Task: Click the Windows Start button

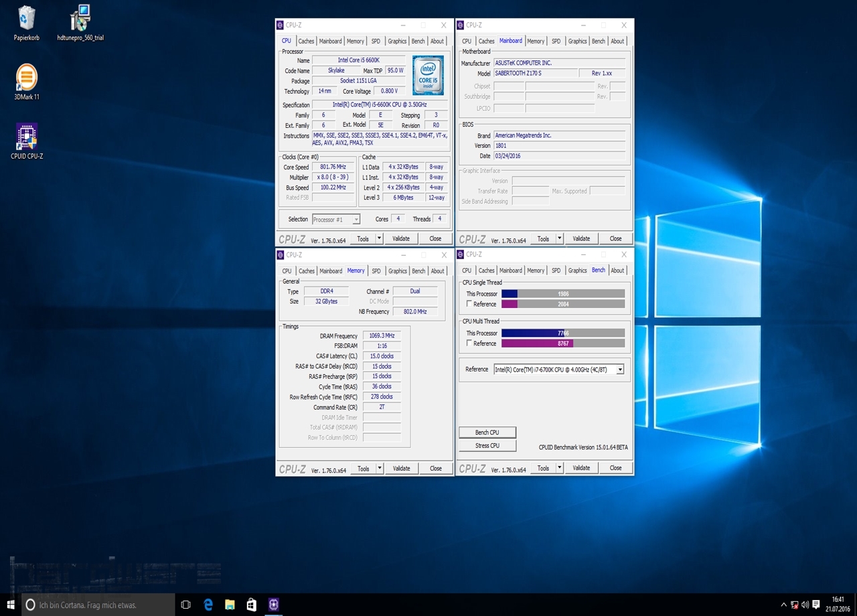Action: (x=11, y=605)
